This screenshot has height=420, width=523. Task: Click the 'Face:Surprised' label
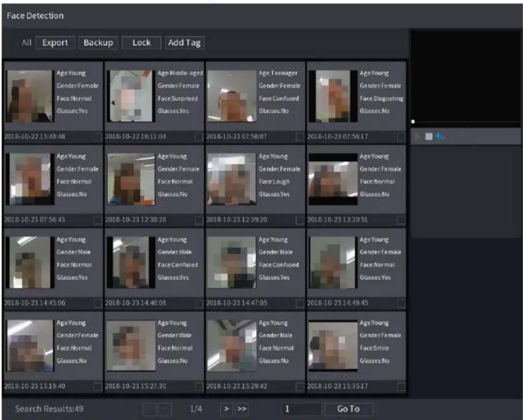[178, 98]
